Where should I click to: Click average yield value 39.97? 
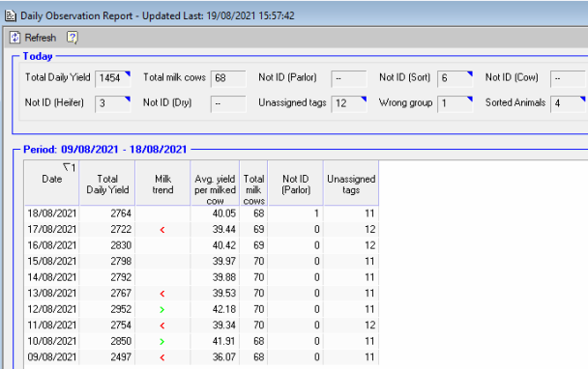tap(223, 261)
